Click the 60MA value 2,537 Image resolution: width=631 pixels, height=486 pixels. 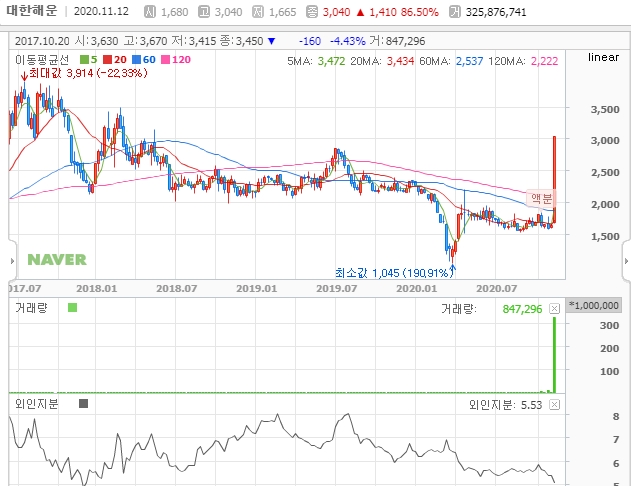(469, 61)
